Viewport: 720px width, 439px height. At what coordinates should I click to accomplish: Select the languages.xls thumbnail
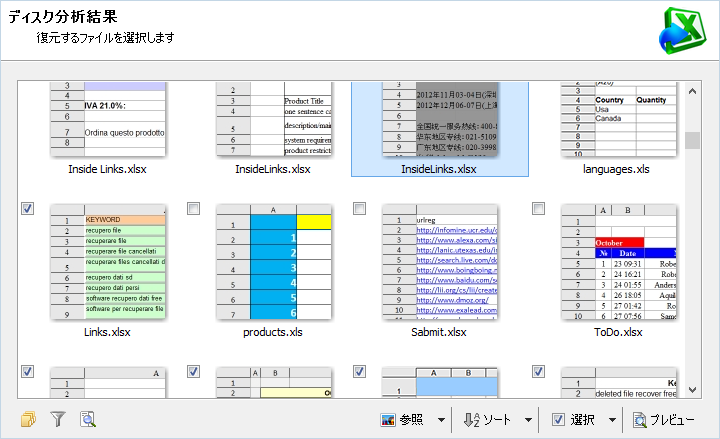click(x=619, y=119)
